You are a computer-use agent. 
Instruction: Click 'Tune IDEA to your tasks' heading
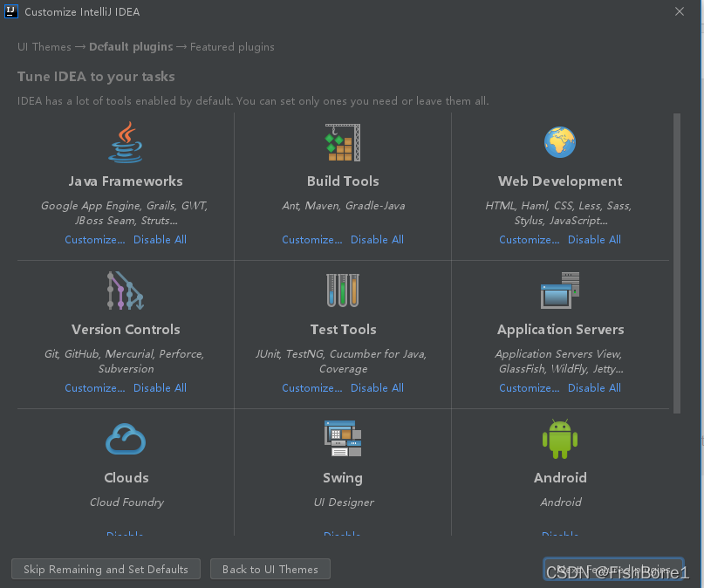(x=96, y=77)
